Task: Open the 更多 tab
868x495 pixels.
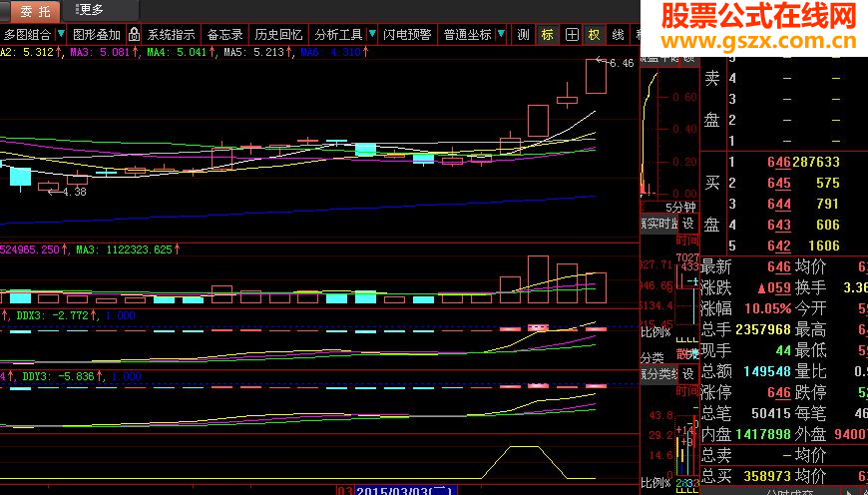Action: tap(89, 10)
